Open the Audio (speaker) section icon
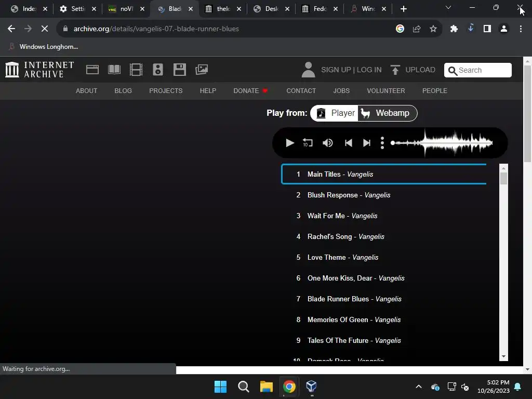 point(158,70)
